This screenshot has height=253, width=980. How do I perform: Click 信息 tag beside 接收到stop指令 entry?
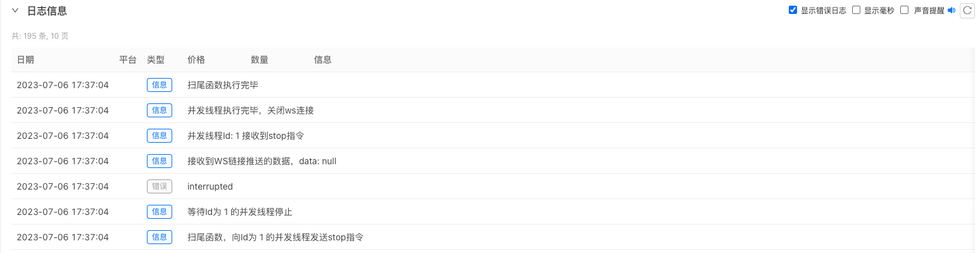pyautogui.click(x=160, y=136)
